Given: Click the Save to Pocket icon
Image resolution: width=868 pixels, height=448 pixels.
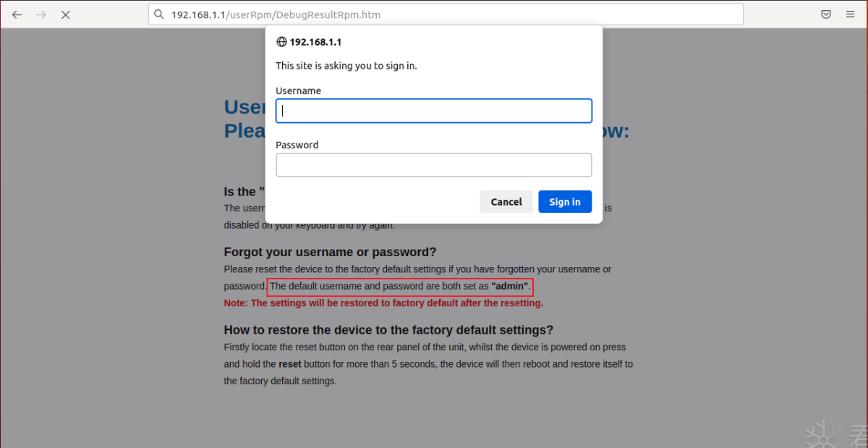Looking at the screenshot, I should coord(825,14).
